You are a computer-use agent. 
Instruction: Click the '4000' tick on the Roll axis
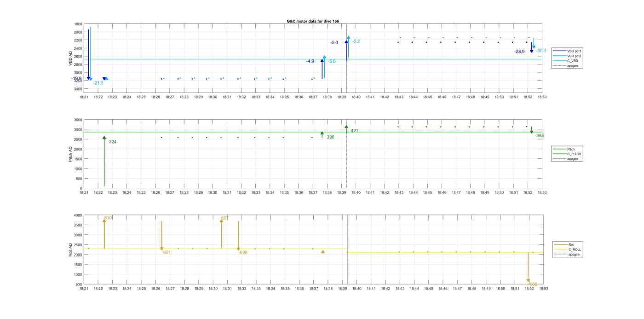click(x=78, y=215)
